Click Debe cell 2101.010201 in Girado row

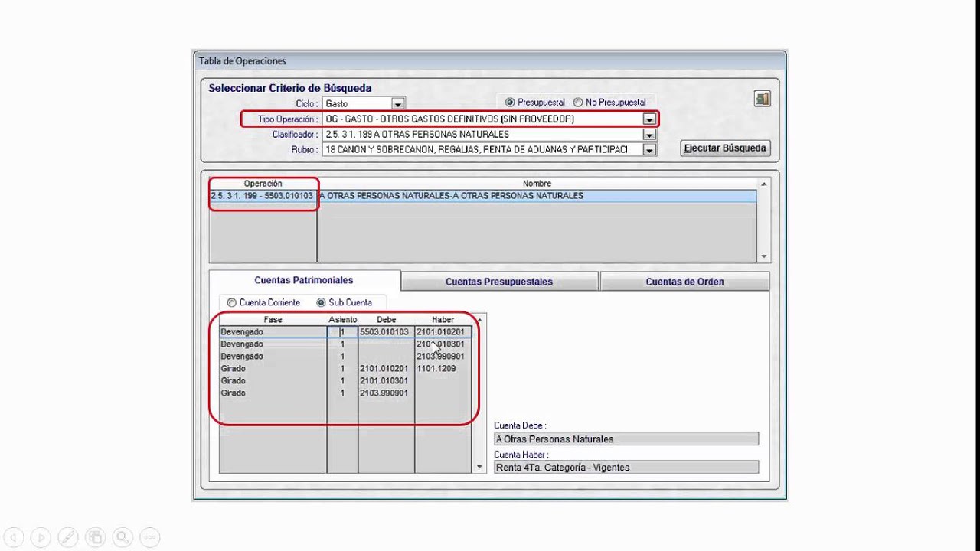(386, 369)
